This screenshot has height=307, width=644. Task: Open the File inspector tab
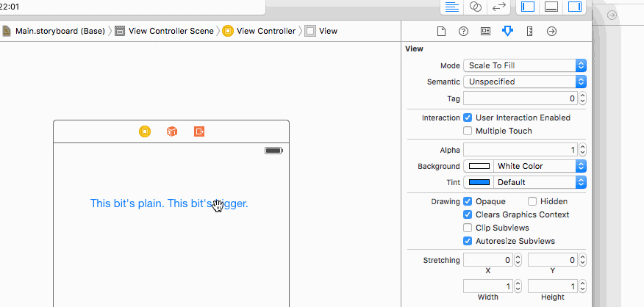click(442, 31)
